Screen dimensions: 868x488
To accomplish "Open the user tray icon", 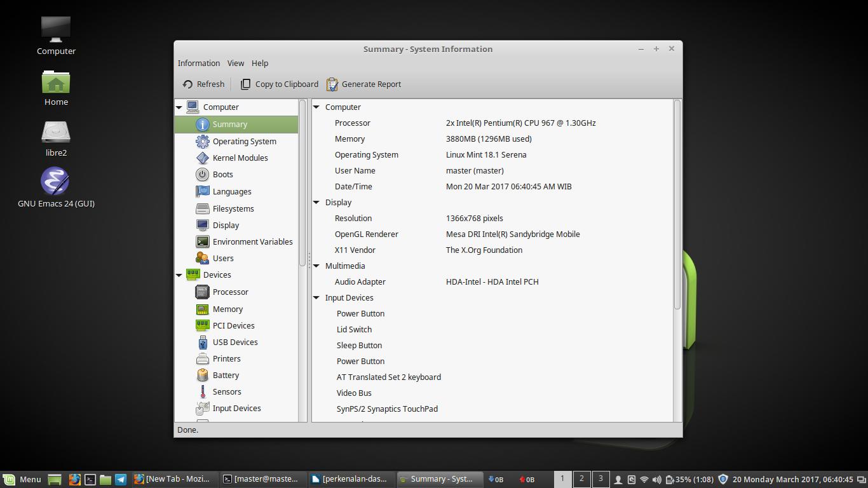I will tap(618, 479).
